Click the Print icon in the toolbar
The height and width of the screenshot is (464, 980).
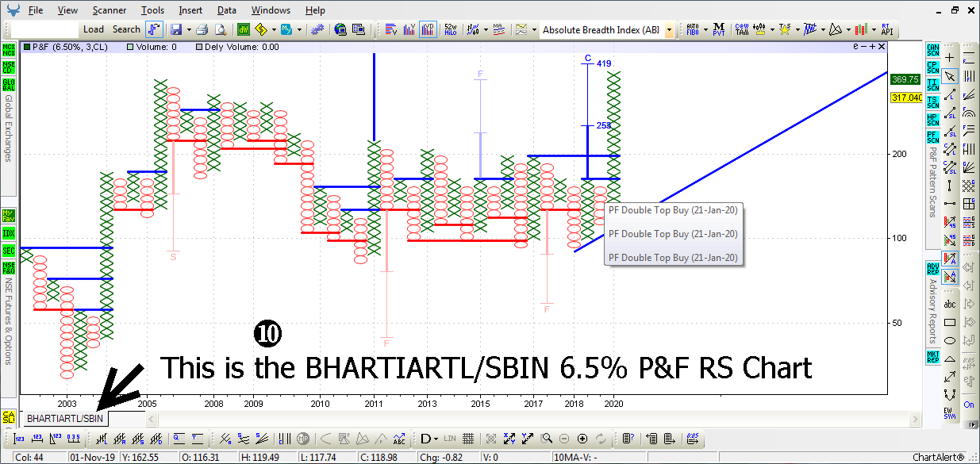[202, 29]
